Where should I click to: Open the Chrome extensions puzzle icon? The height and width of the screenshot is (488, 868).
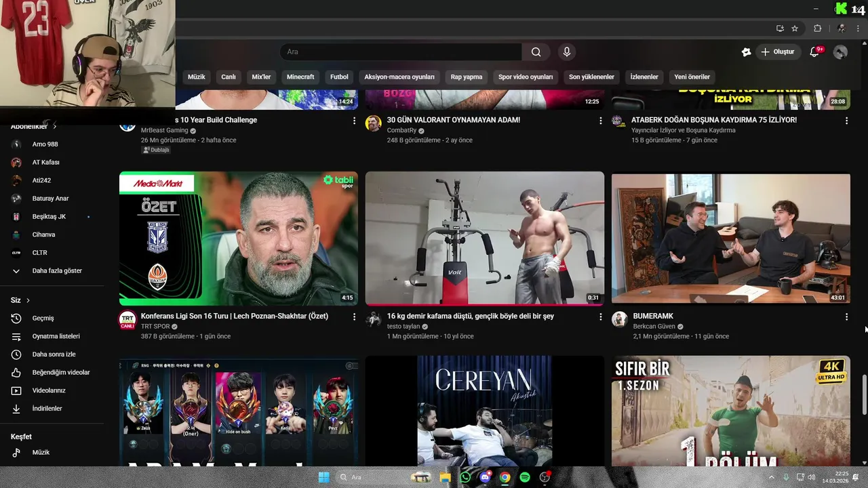[817, 28]
